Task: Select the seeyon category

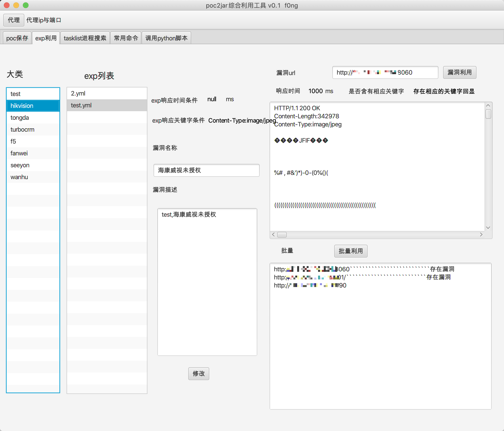Action: [x=20, y=165]
